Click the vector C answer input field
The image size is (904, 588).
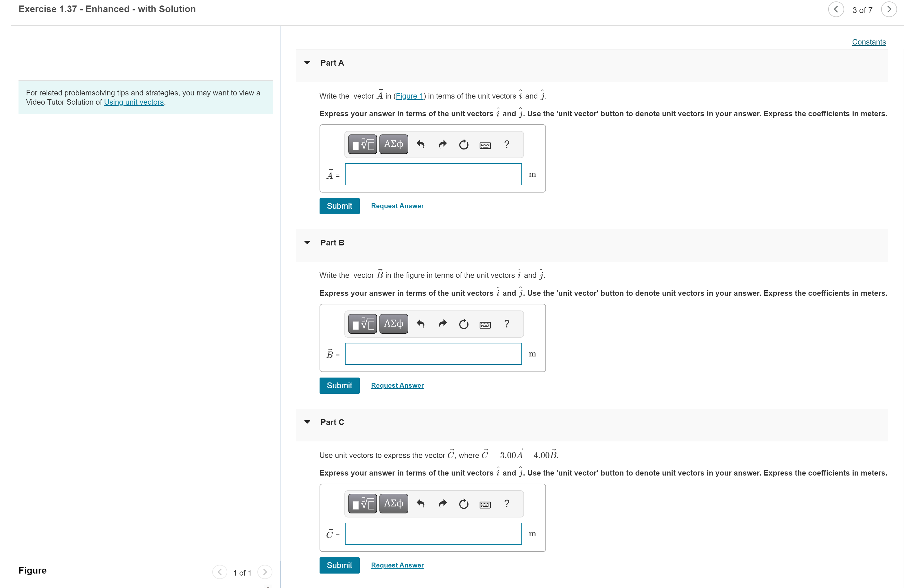click(433, 534)
